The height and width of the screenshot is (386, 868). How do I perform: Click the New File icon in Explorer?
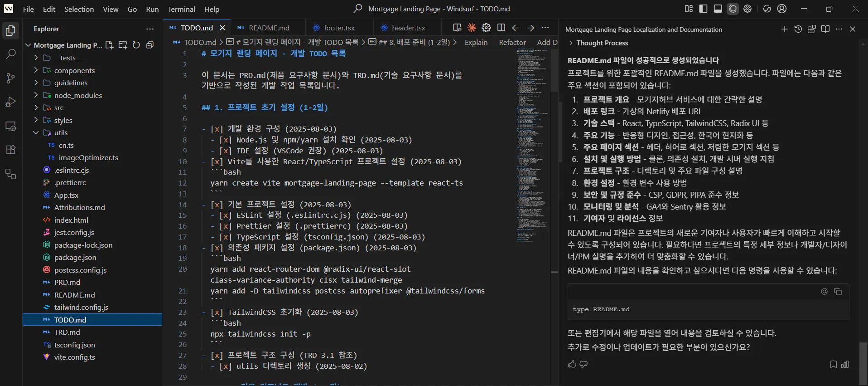click(x=109, y=45)
